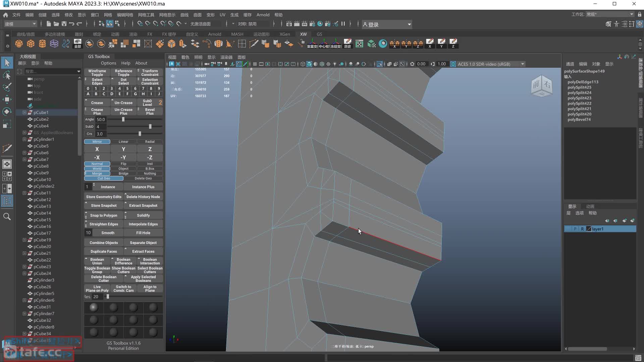Toggle the Radial mode button
The height and width of the screenshot is (362, 644).
pos(150,141)
